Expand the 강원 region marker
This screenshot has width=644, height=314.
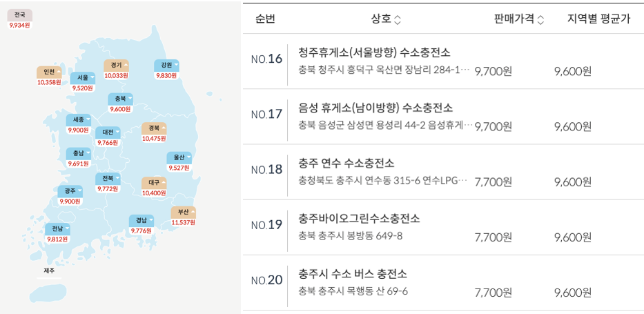pos(166,66)
